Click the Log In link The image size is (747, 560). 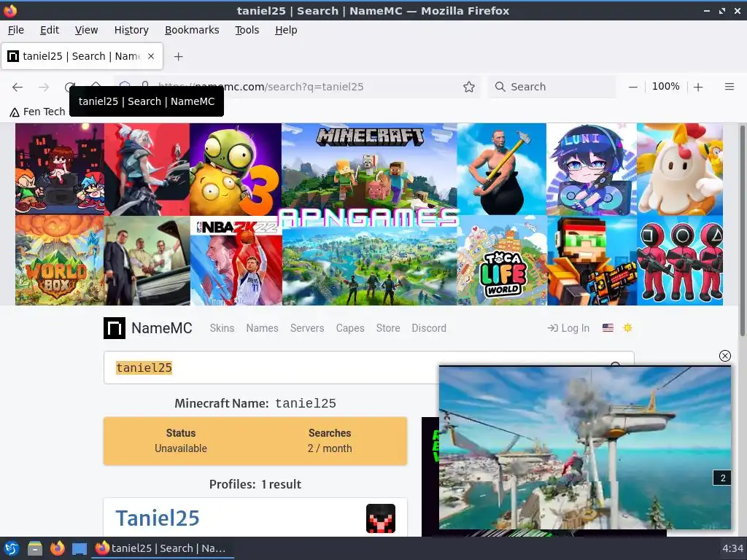(568, 328)
